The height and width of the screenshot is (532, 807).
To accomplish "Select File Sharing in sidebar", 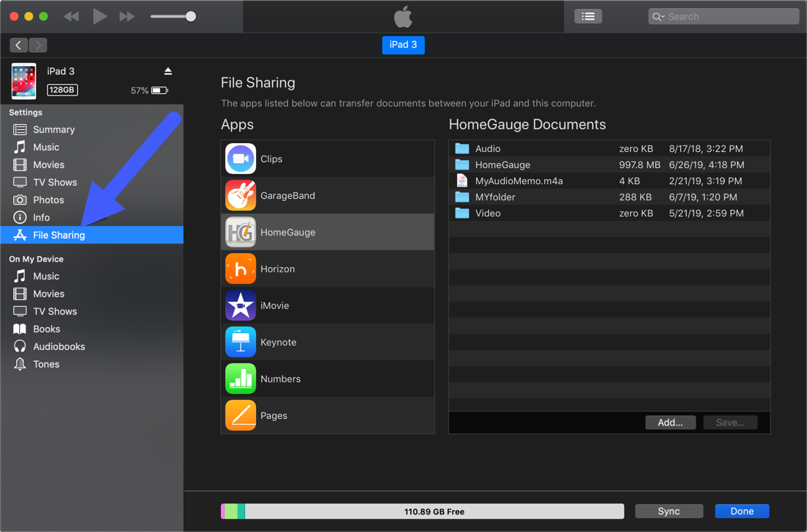I will [x=92, y=235].
